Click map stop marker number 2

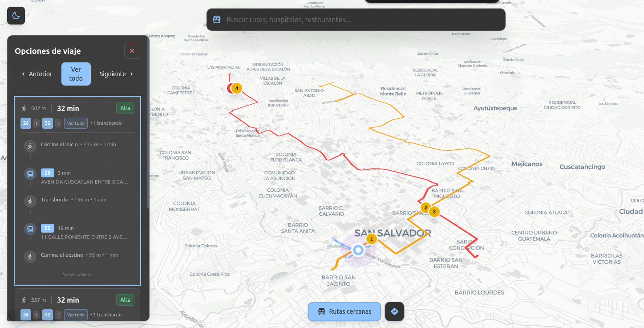[x=425, y=207]
